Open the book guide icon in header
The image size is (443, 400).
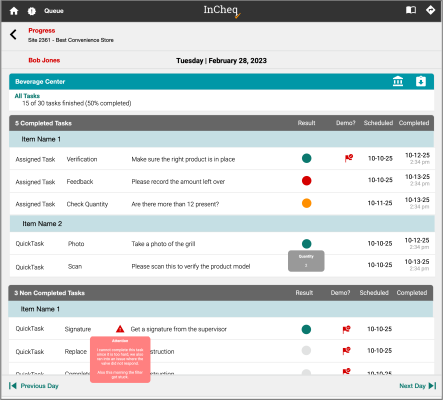(411, 10)
